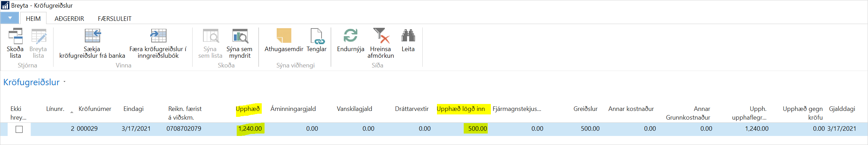Select the Kröfunúmer cell 000029
This screenshot has width=868, height=145.
click(87, 129)
